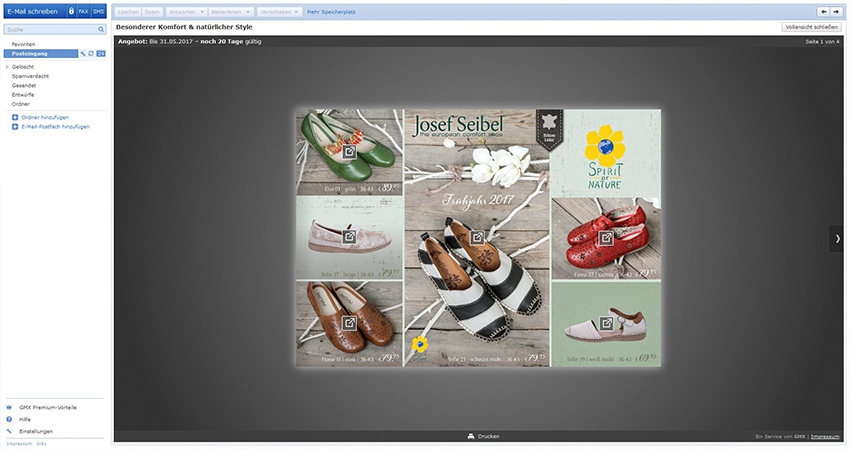The image size is (850, 450).
Task: Advance to next catalog page chevron
Action: click(837, 239)
